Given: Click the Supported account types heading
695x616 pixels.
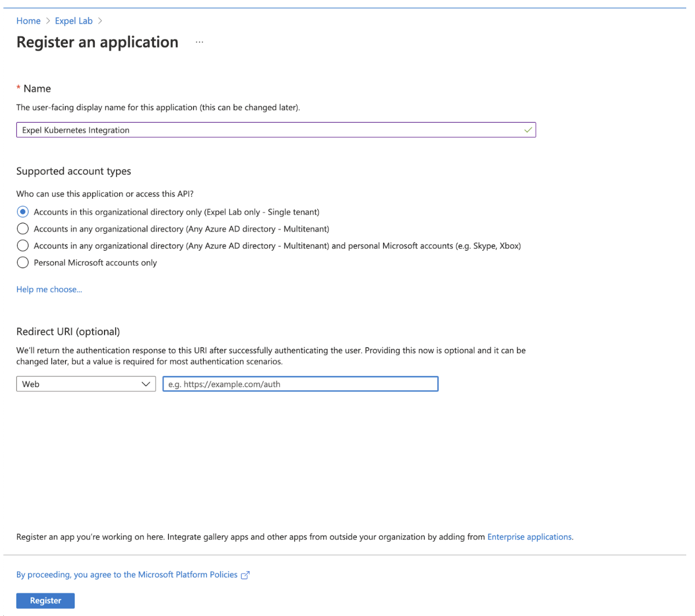Looking at the screenshot, I should pos(74,171).
